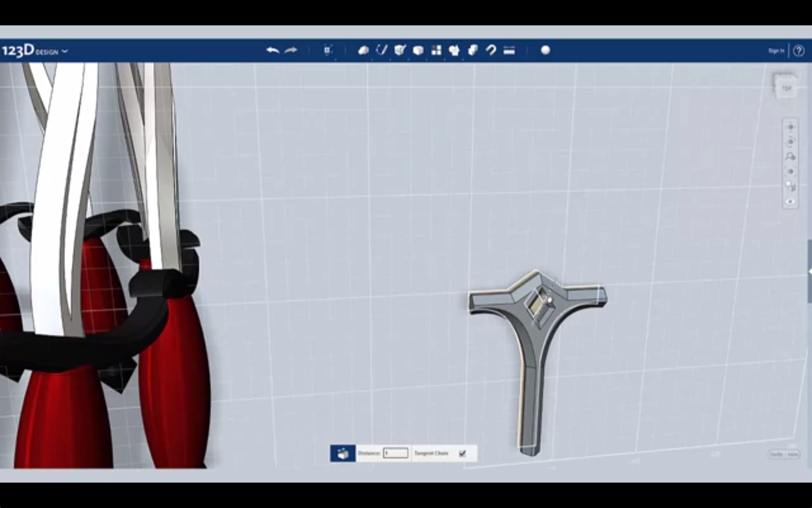Click the chamfer tool icon in bottom panel
The width and height of the screenshot is (812, 508).
(x=343, y=453)
